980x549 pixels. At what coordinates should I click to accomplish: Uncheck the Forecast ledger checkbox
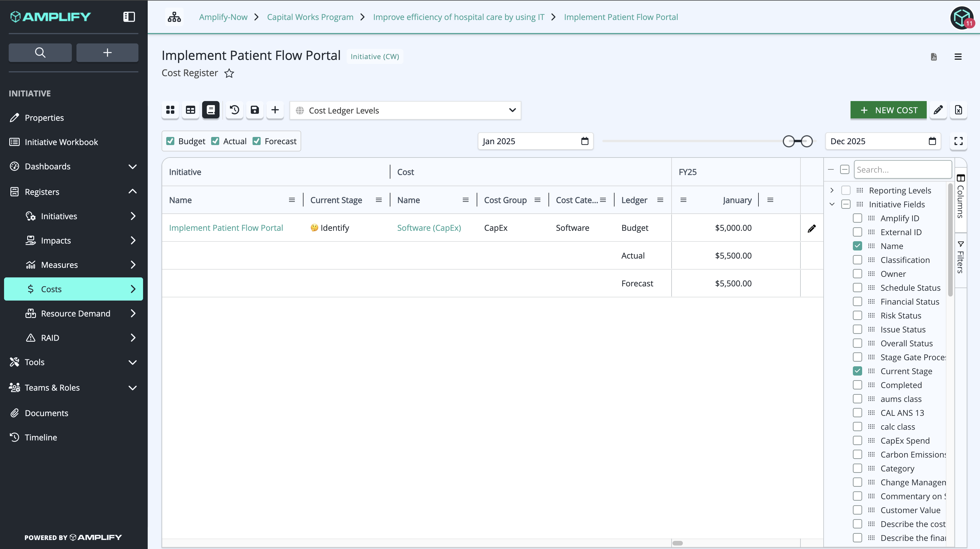pyautogui.click(x=257, y=141)
